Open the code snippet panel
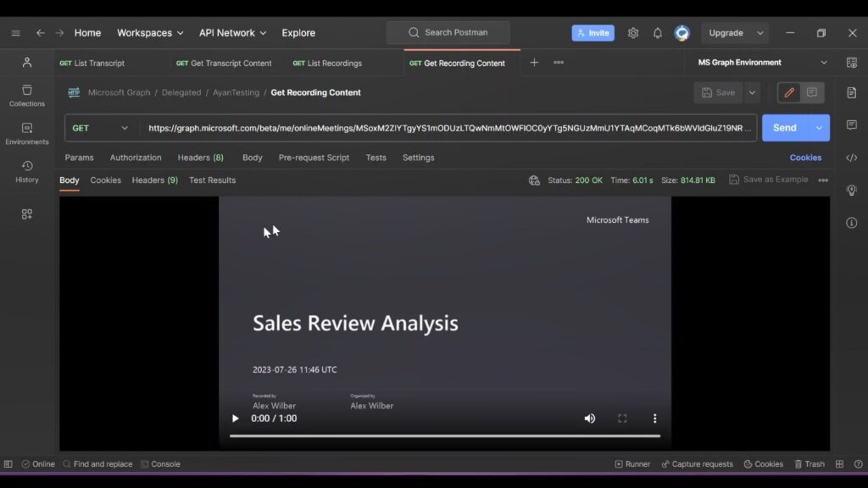Image resolution: width=868 pixels, height=488 pixels. coord(851,158)
